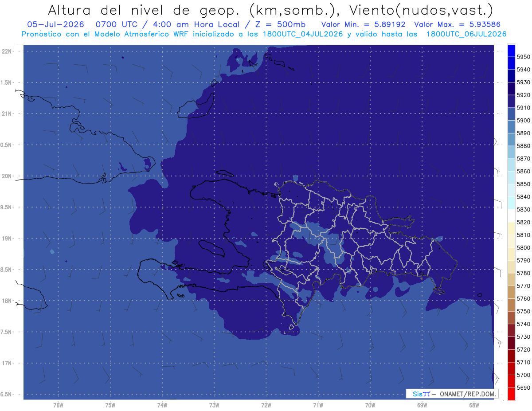The image size is (532, 411).
Task: Click the colorbar label '5900'
Action: [523, 120]
